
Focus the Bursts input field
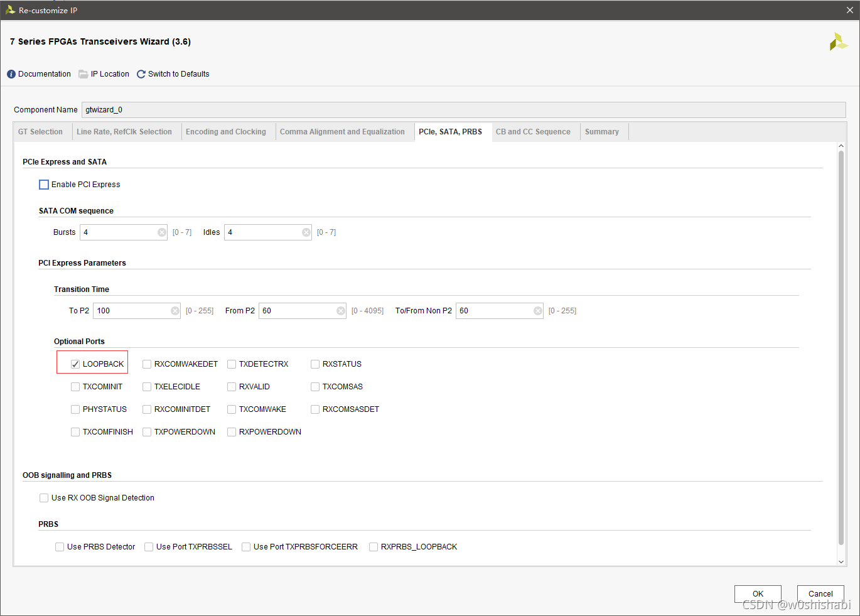tap(124, 232)
